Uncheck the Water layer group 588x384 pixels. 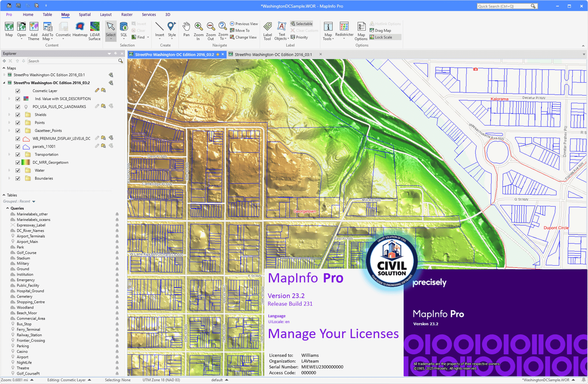tap(18, 170)
